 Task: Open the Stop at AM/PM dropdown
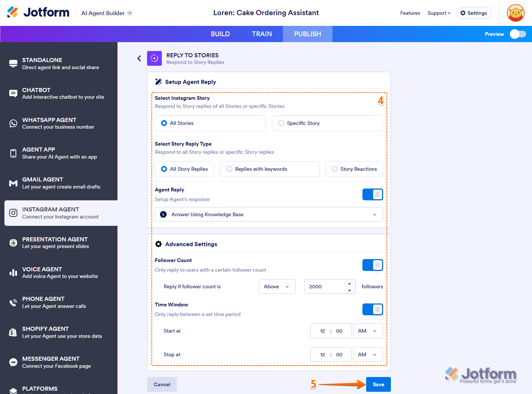pyautogui.click(x=368, y=354)
